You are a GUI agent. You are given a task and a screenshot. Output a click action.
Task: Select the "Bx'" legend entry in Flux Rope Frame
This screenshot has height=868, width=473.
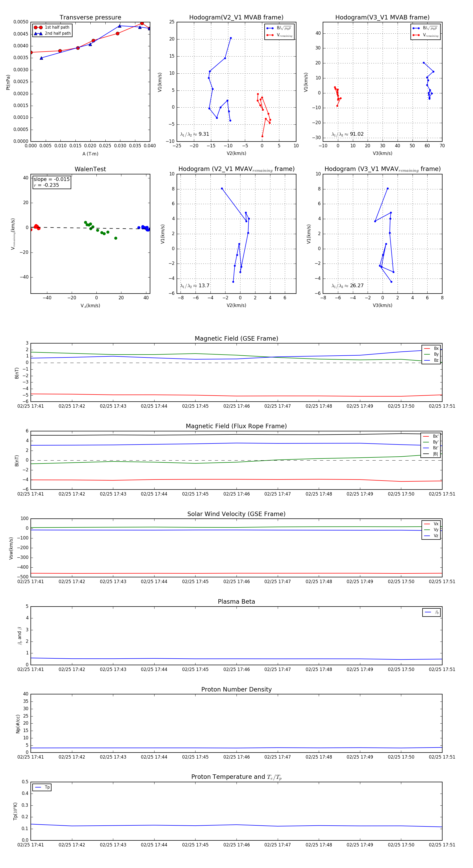(431, 436)
